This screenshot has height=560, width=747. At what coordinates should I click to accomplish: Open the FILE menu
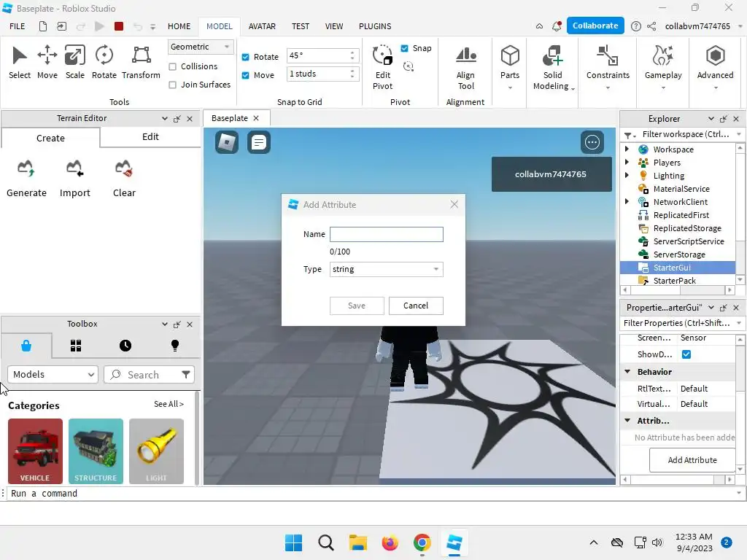pyautogui.click(x=18, y=26)
